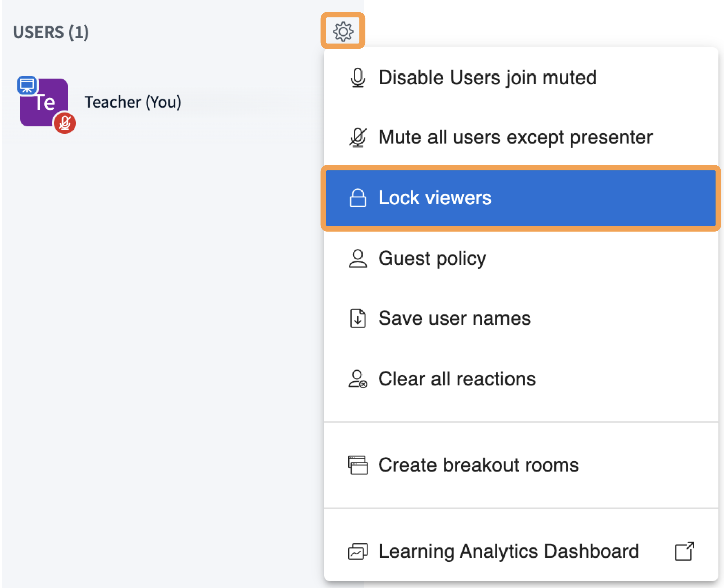Click the red muted microphone badge on Teacher's avatar
Viewport: 724px width, 588px height.
(65, 123)
